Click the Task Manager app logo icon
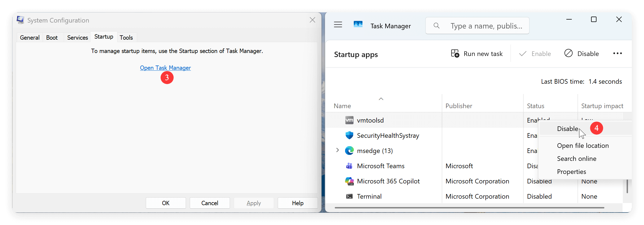 358,24
